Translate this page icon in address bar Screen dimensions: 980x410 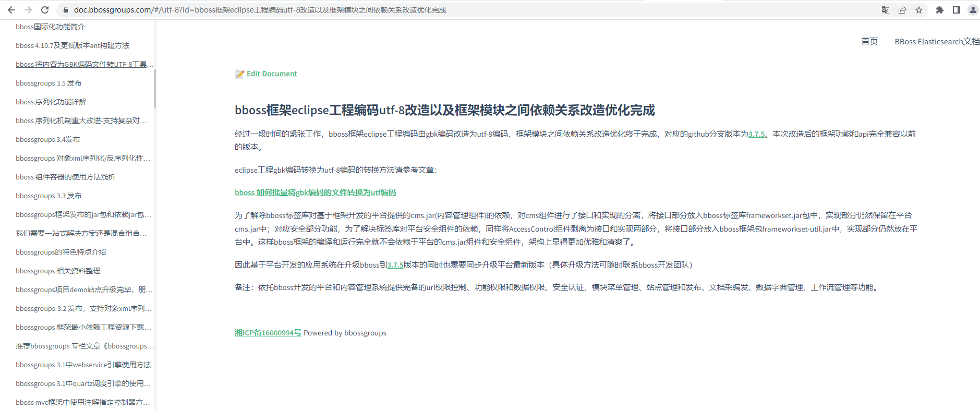(885, 10)
